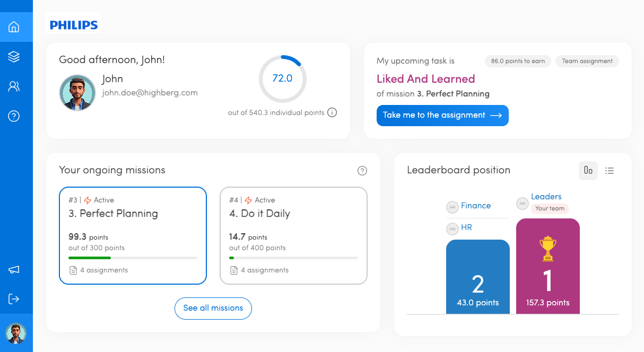Open the Liked And Learned task link

(425, 79)
